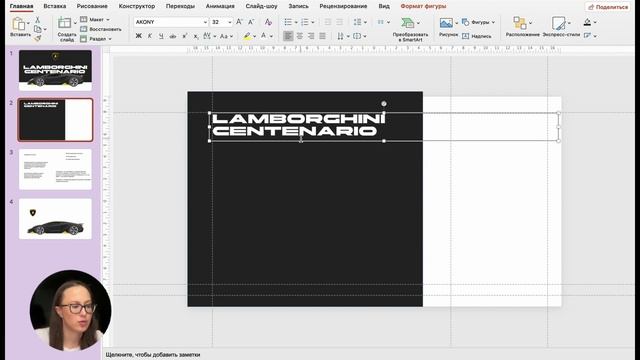Click the shape fill paint bucket icon
The width and height of the screenshot is (640, 360).
point(587,22)
